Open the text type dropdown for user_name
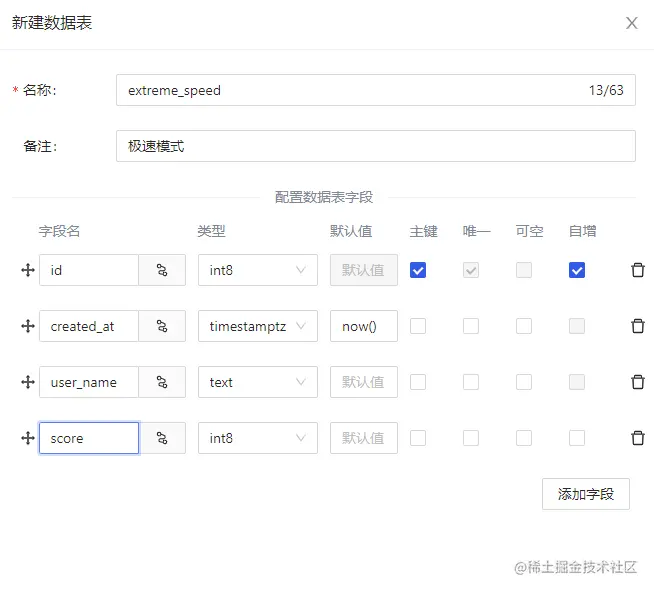This screenshot has width=654, height=592. 258,382
